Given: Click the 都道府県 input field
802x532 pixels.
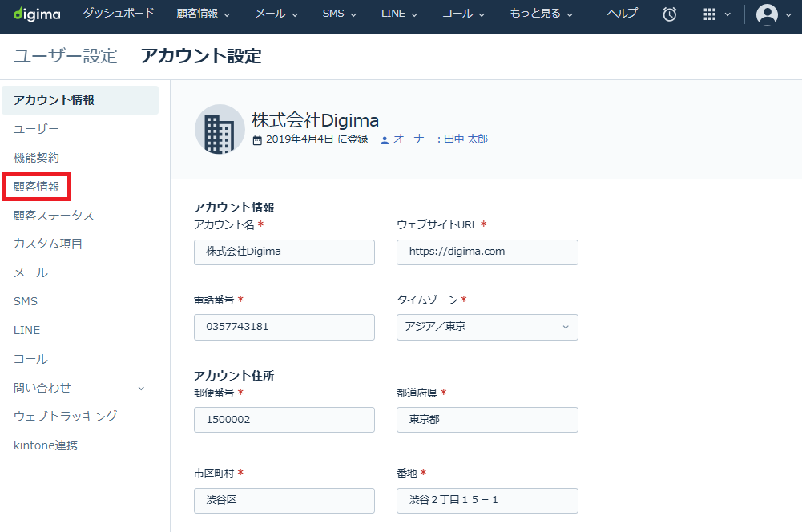Looking at the screenshot, I should tap(487, 420).
